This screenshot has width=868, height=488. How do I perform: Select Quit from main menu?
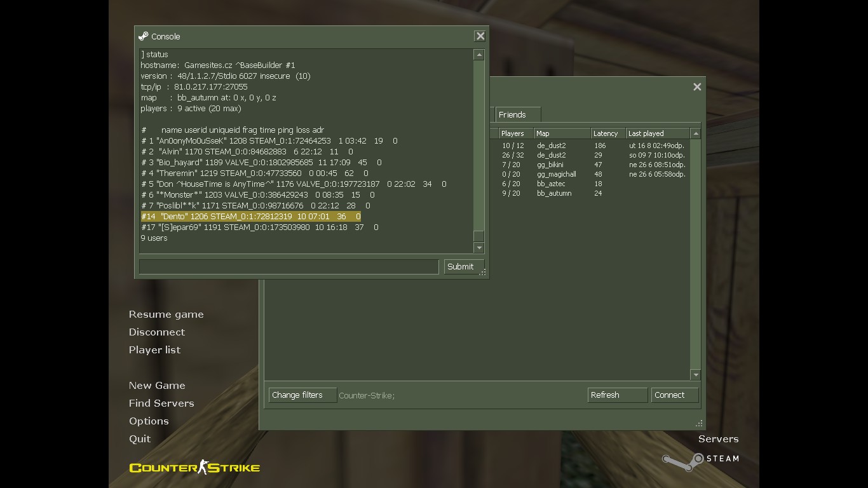point(140,439)
